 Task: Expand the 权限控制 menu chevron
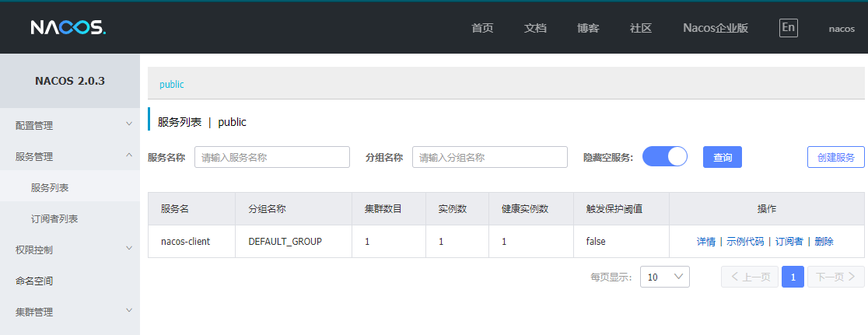(x=129, y=248)
